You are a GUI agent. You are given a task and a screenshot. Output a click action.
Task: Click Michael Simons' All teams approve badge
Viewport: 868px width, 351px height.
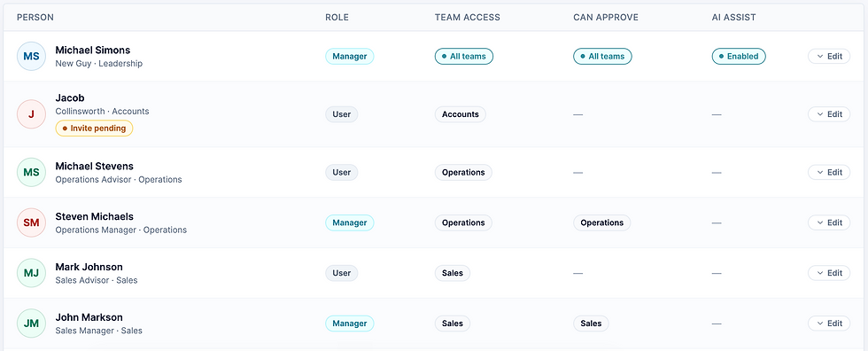click(602, 57)
